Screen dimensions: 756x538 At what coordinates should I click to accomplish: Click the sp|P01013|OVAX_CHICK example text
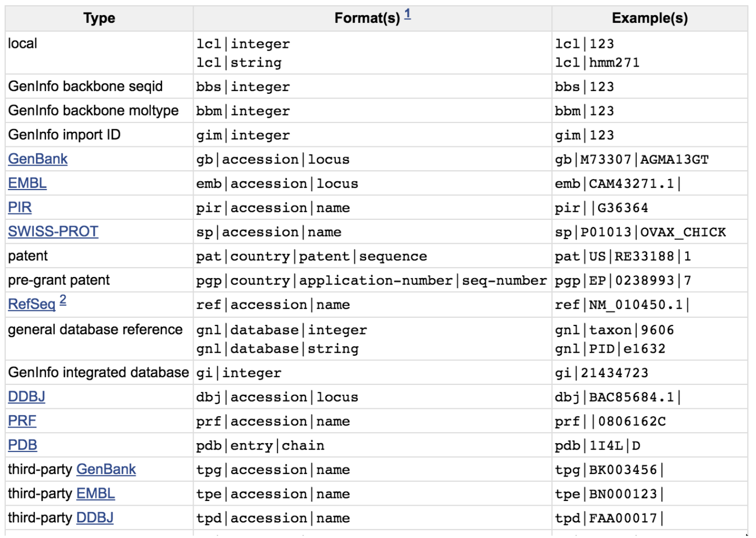tap(640, 232)
